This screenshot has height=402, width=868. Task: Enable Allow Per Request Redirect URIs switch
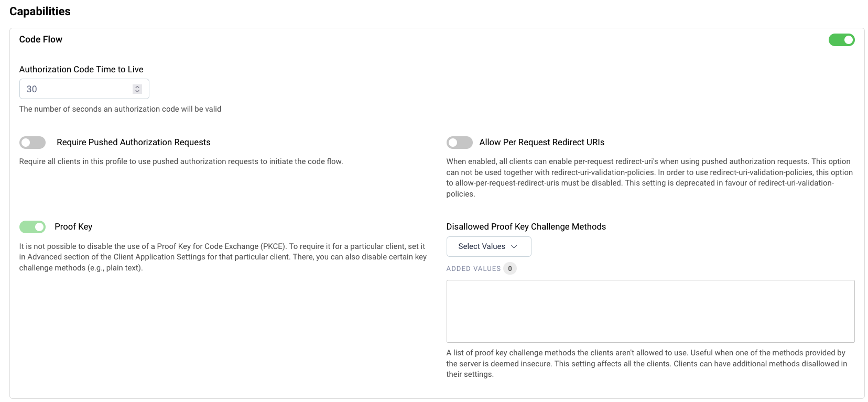pyautogui.click(x=459, y=143)
